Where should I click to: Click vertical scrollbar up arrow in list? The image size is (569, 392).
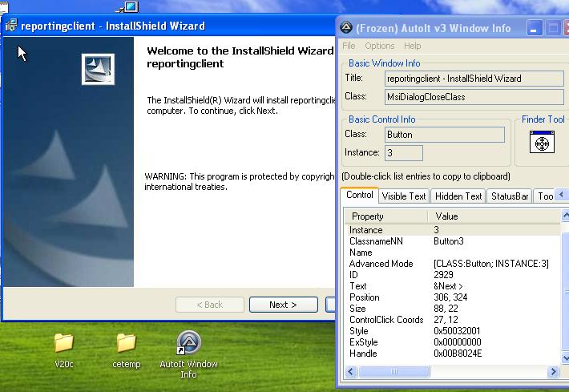pos(565,216)
